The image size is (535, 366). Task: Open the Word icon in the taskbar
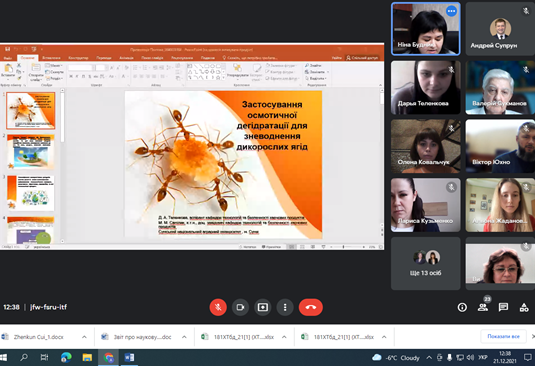click(x=129, y=357)
